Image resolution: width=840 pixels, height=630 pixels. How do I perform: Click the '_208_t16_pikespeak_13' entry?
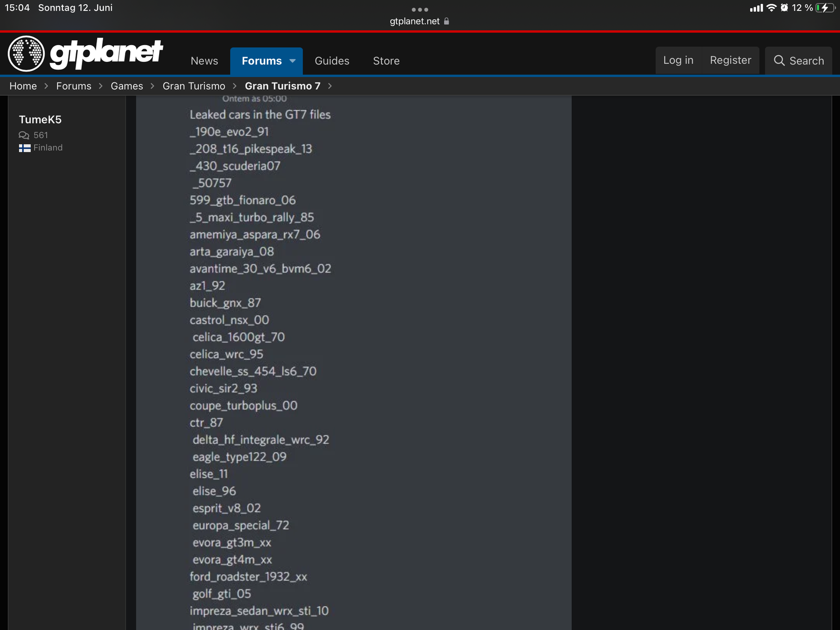tap(251, 149)
